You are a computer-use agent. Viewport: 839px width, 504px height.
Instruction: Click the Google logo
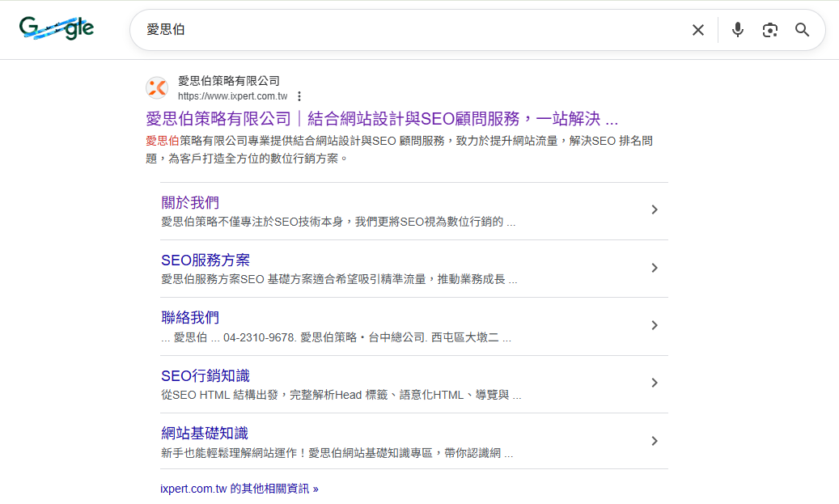57,29
